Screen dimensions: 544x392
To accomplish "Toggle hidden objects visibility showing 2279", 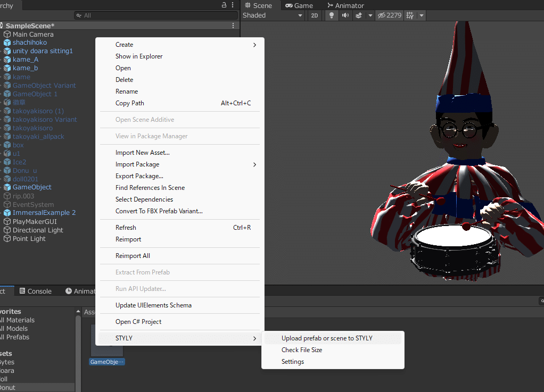I will (x=389, y=15).
